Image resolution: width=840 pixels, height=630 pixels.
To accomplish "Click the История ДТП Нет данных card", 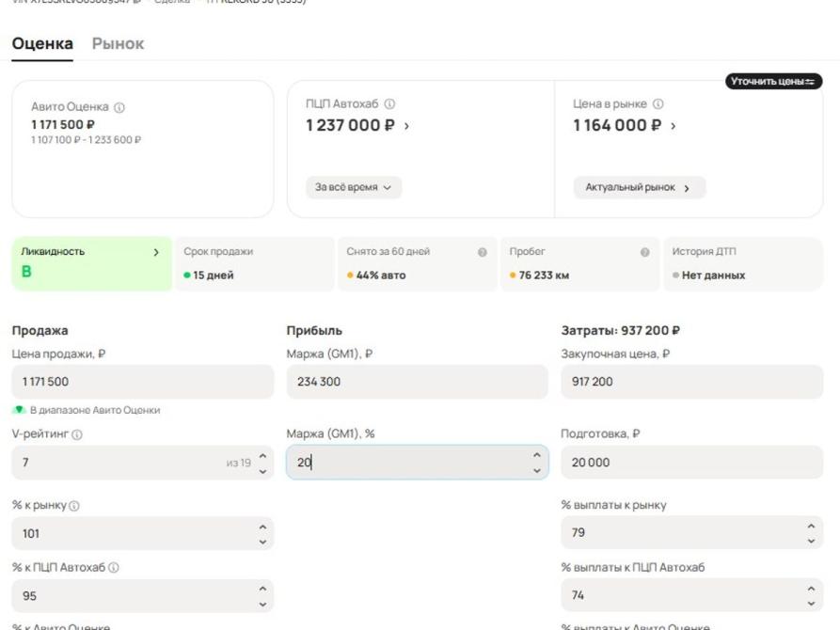I will pos(743,263).
